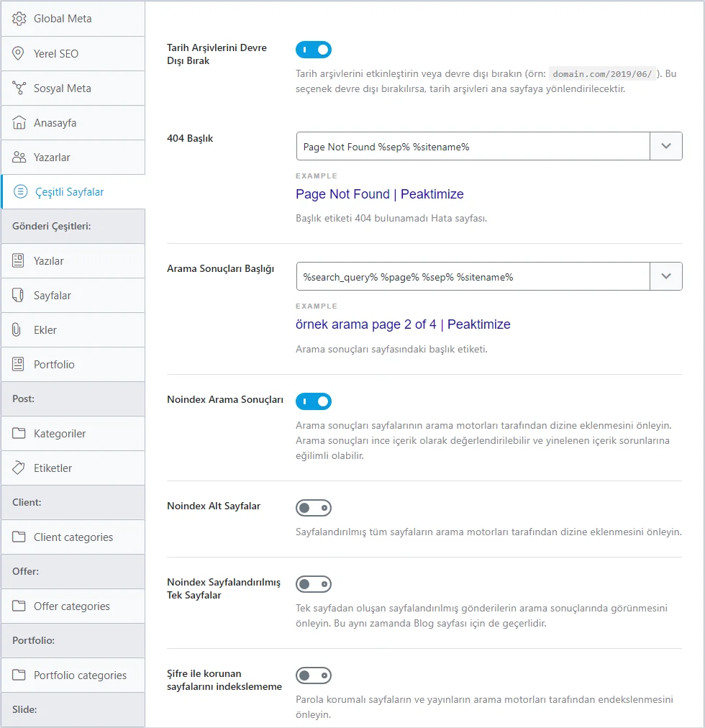Image resolution: width=705 pixels, height=728 pixels.
Task: Click the Yazarlar people icon
Action: [19, 158]
